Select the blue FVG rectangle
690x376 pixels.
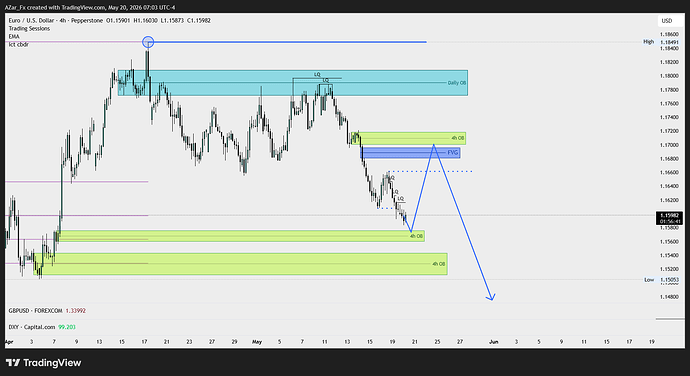(410, 152)
